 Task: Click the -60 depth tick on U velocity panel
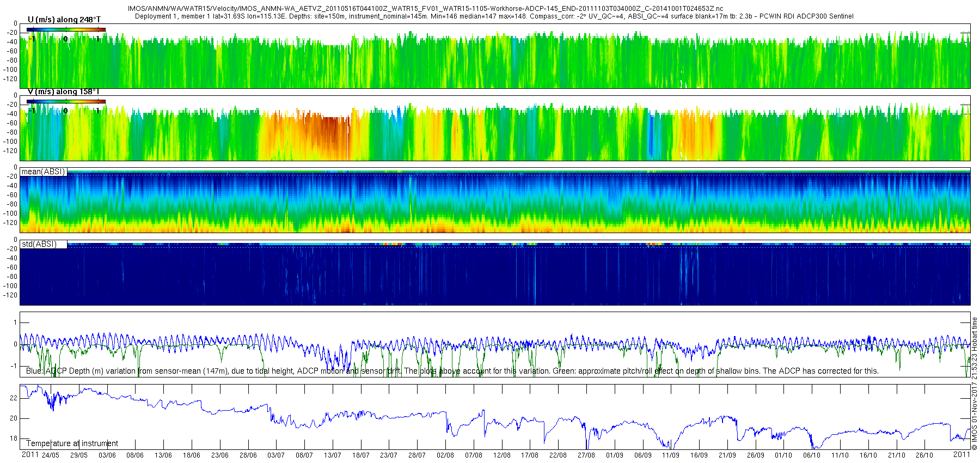(12, 51)
